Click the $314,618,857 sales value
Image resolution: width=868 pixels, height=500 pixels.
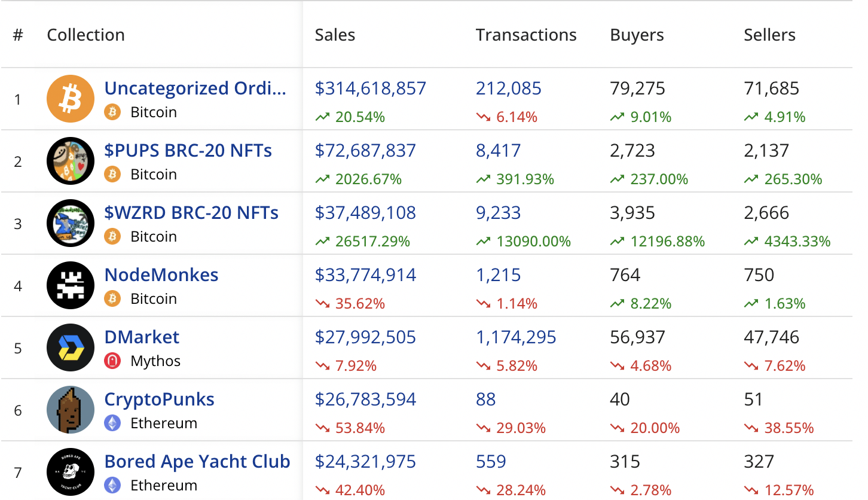point(371,89)
